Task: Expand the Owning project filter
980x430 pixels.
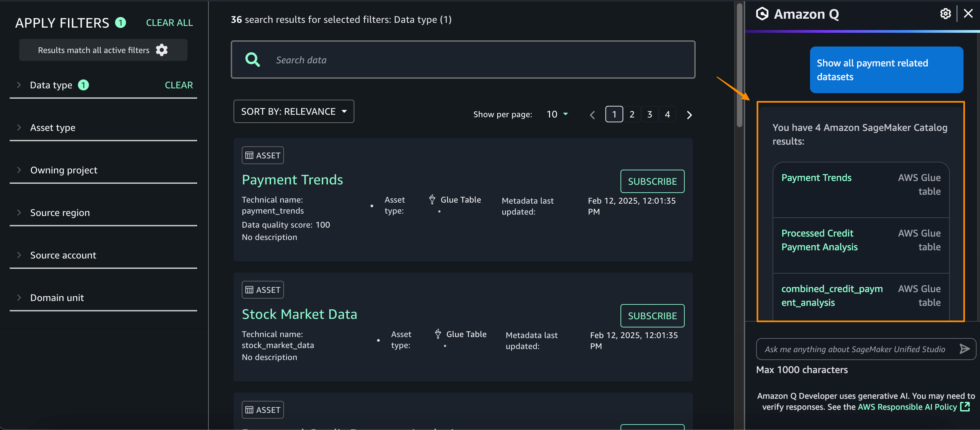Action: (63, 170)
